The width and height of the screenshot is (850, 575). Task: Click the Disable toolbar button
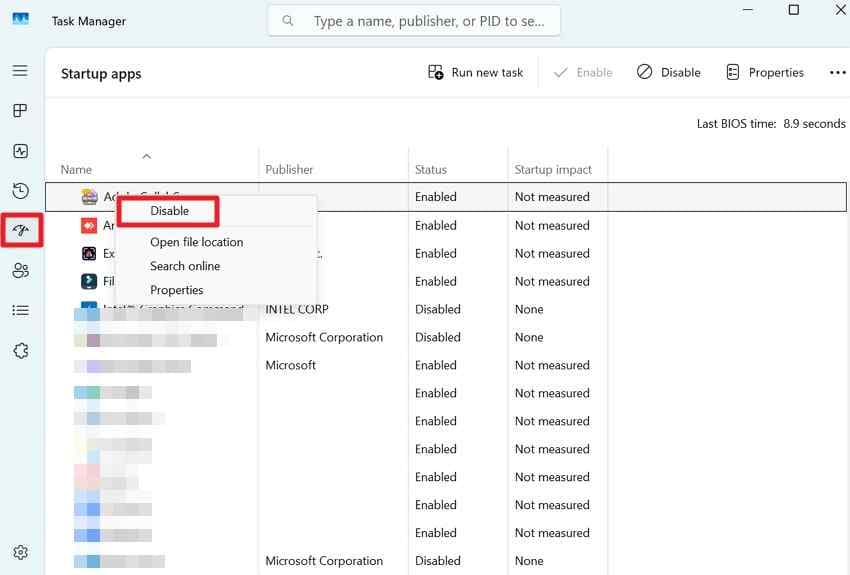[668, 72]
